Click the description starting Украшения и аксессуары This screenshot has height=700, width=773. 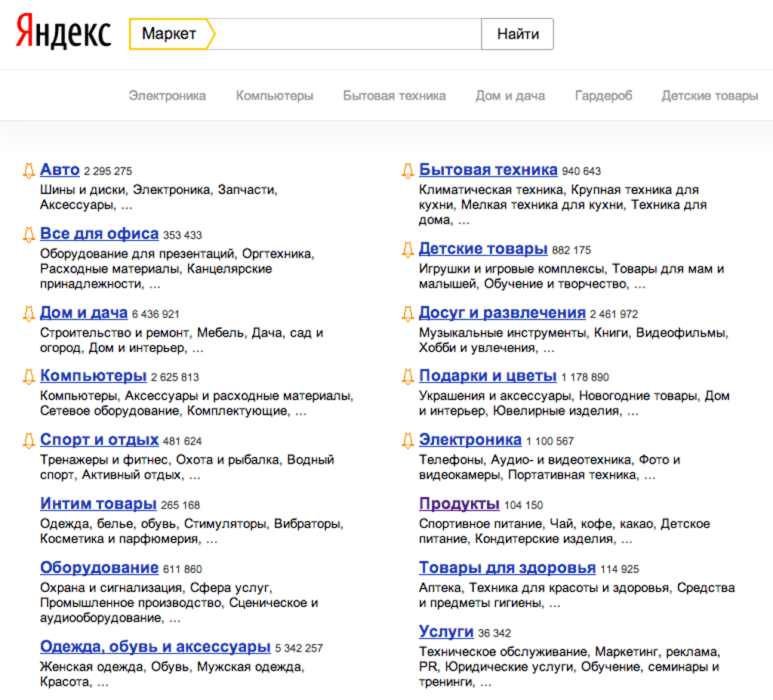tap(574, 403)
